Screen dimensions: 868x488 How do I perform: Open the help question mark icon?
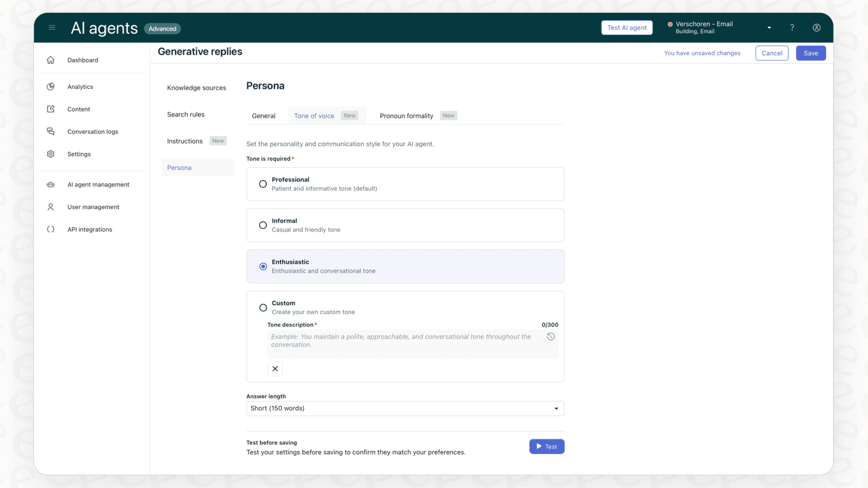(792, 27)
